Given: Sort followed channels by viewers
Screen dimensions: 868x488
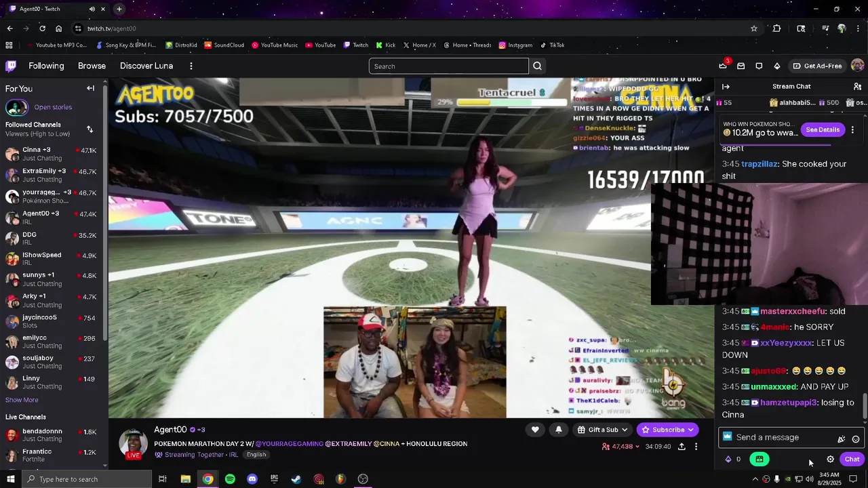Looking at the screenshot, I should tap(90, 129).
